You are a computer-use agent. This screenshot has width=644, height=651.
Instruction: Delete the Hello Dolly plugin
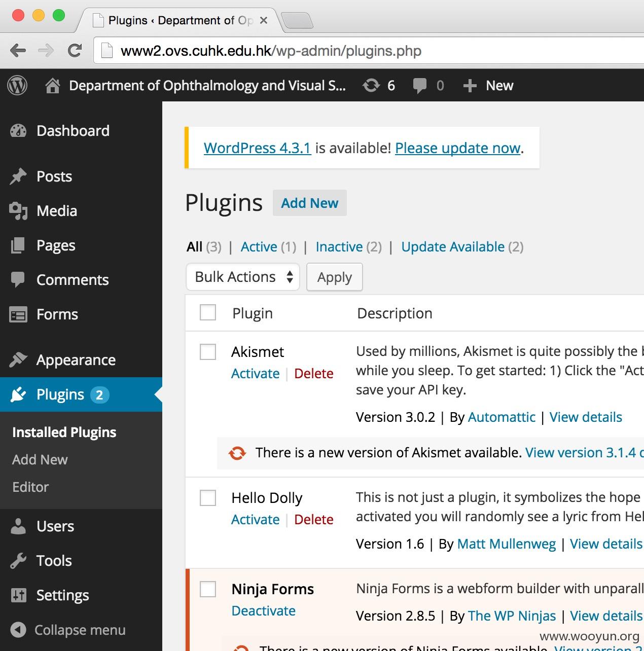tap(314, 520)
